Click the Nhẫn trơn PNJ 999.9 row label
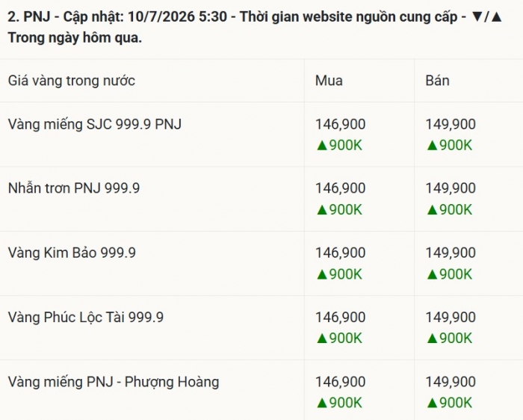 tap(74, 188)
